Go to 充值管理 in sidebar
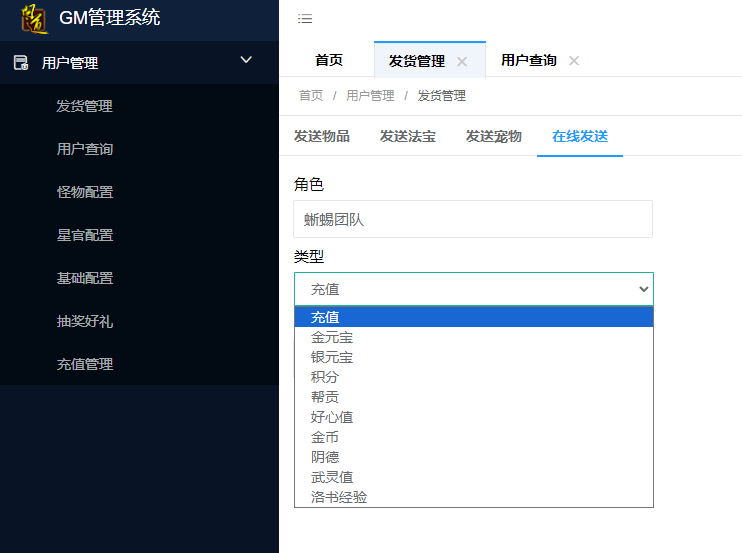This screenshot has width=742, height=553. 85,364
